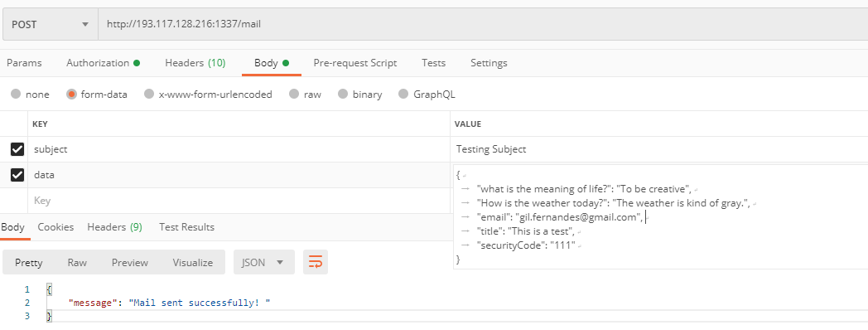Open the Settings tab
Screen dimensions: 868x330
[489, 63]
